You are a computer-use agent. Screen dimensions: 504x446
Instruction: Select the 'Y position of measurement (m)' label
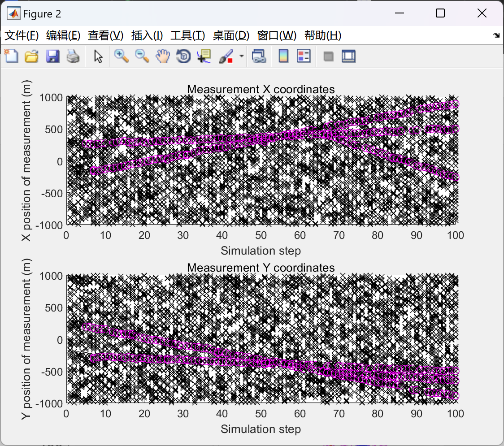(26, 339)
